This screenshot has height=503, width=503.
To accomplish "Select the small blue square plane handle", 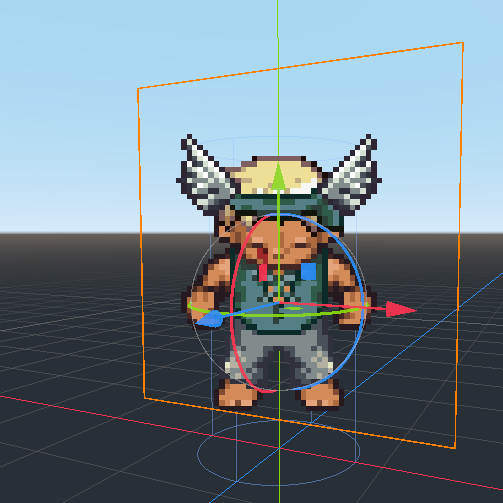I will [x=309, y=271].
